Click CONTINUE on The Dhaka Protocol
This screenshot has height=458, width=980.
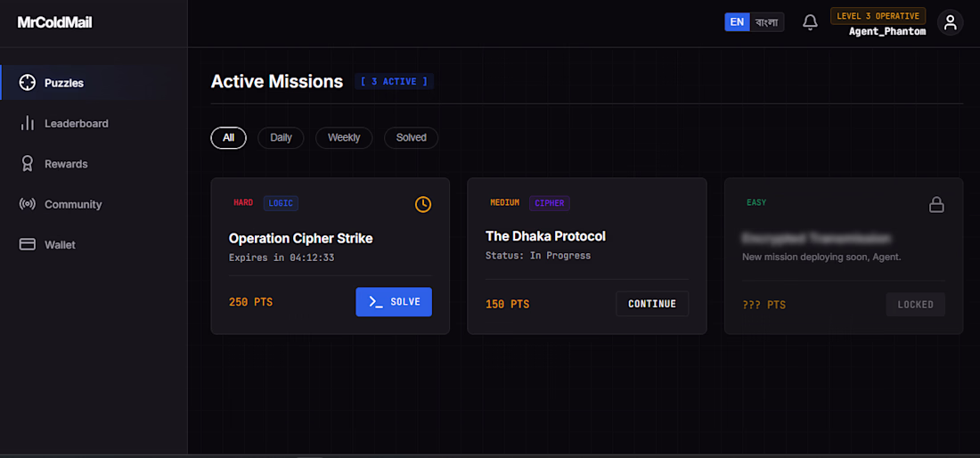(652, 304)
